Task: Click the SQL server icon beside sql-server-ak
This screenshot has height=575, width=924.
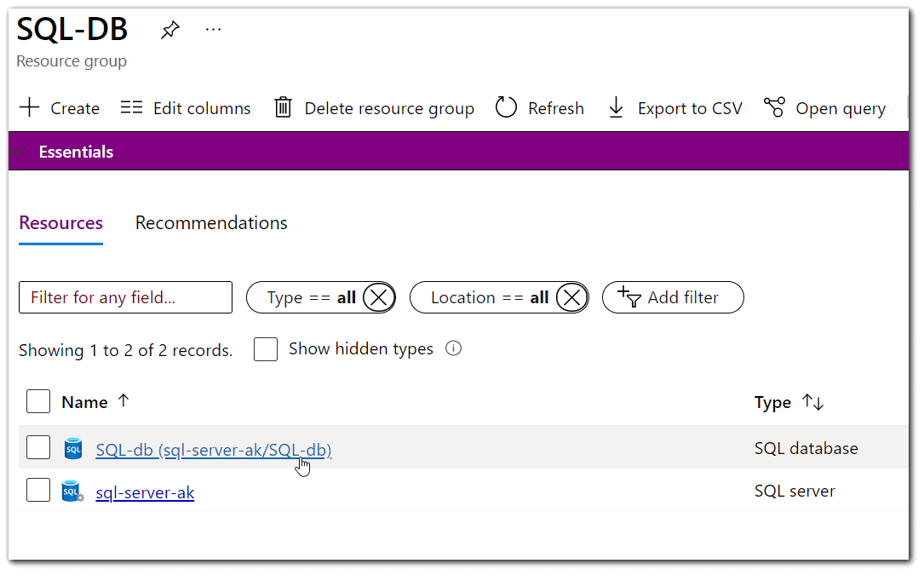Action: [x=72, y=490]
